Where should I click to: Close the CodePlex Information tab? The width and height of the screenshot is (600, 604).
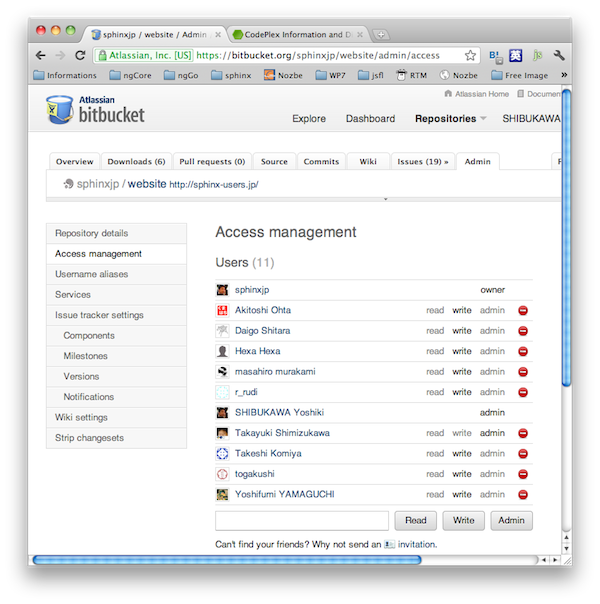(x=360, y=35)
